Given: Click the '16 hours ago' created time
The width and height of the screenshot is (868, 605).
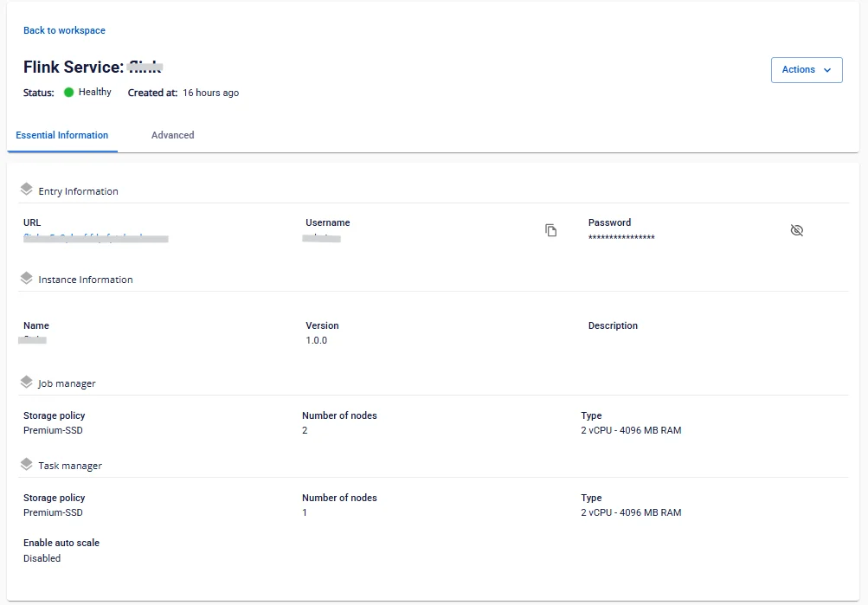Looking at the screenshot, I should click(211, 93).
